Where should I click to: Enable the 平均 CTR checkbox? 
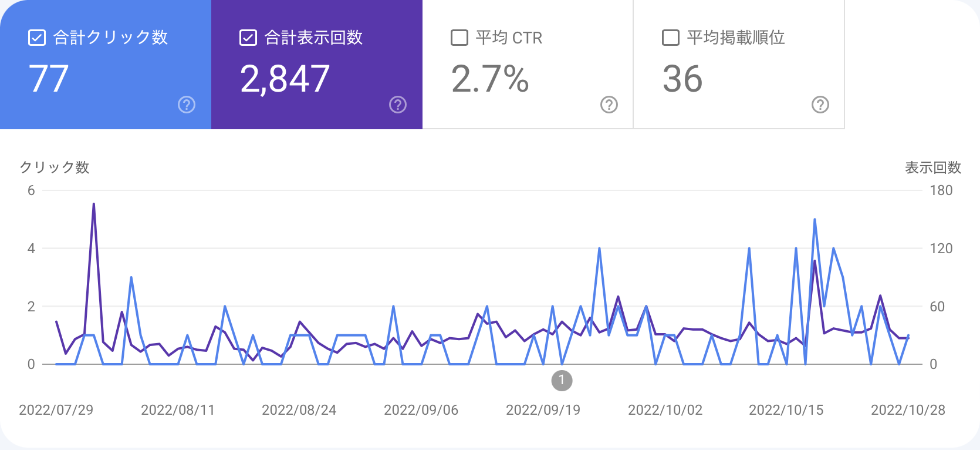[x=459, y=38]
